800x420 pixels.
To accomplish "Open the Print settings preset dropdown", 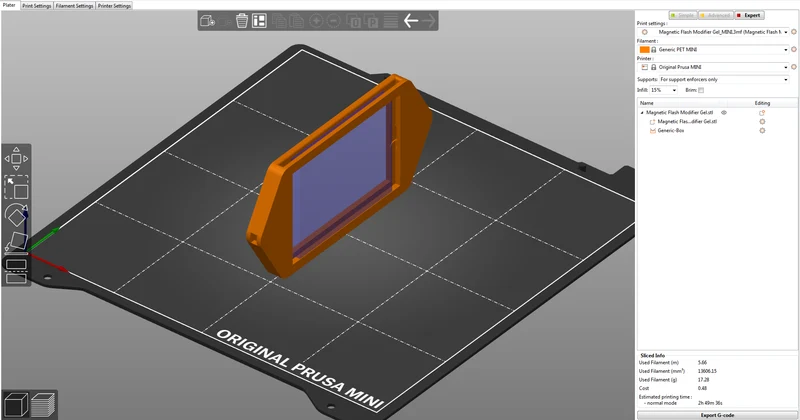I will (x=786, y=32).
